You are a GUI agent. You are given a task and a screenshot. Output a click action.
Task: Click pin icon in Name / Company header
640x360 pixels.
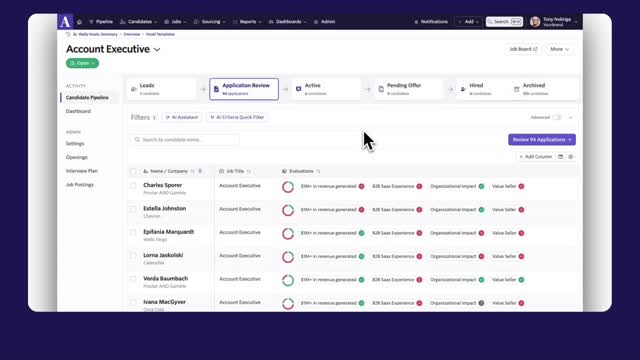click(200, 171)
